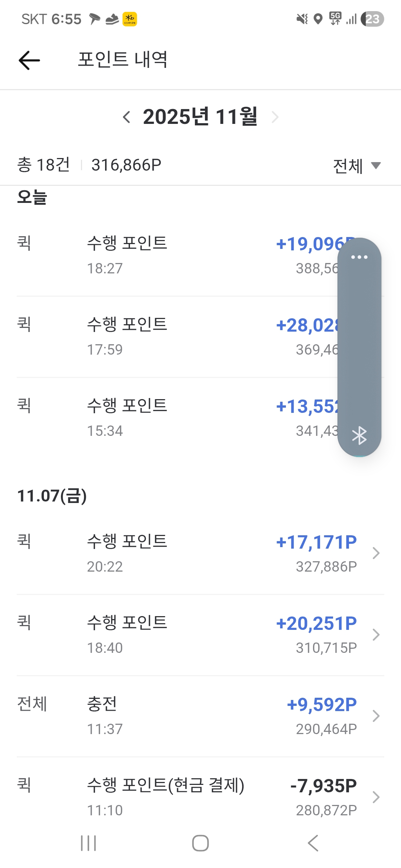Go to next month chevron
Viewport: 401px width, 868px height.
[x=275, y=117]
